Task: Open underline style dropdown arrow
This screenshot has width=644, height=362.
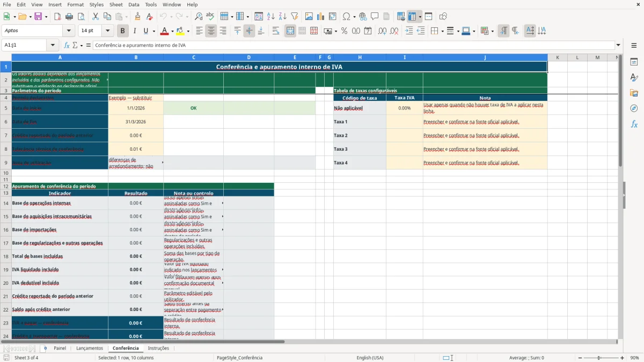Action: 153,31
